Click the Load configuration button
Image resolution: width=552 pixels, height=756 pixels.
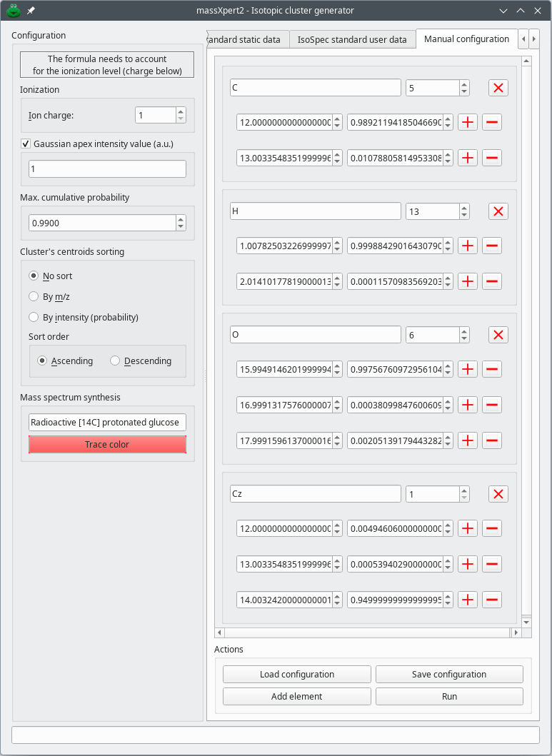pyautogui.click(x=296, y=675)
